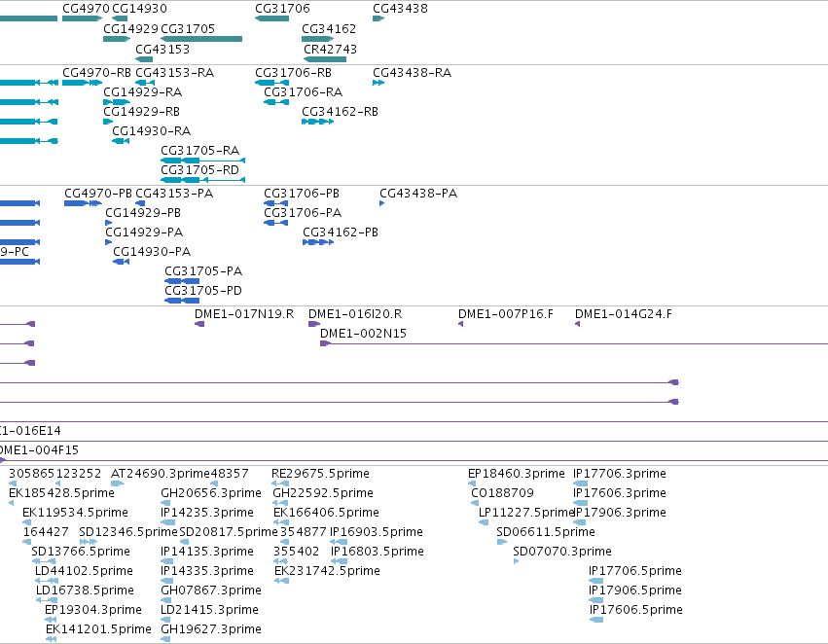The image size is (828, 644).
Task: Select the CR42743 gene label
Action: point(331,49)
